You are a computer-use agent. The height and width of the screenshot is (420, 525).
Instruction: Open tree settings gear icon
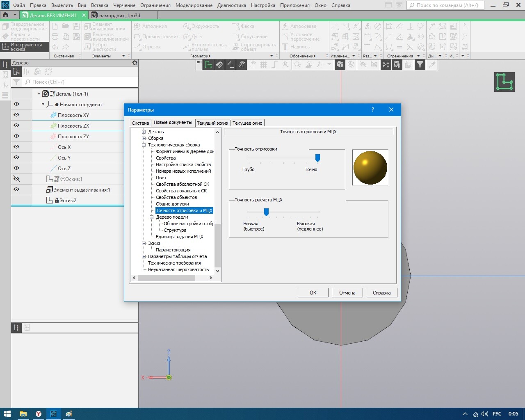click(x=135, y=63)
